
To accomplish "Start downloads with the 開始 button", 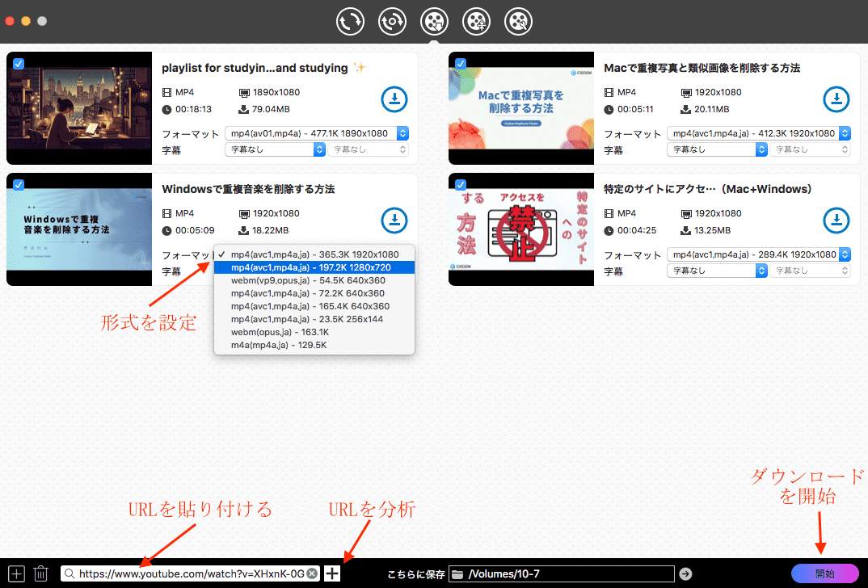I will (825, 573).
